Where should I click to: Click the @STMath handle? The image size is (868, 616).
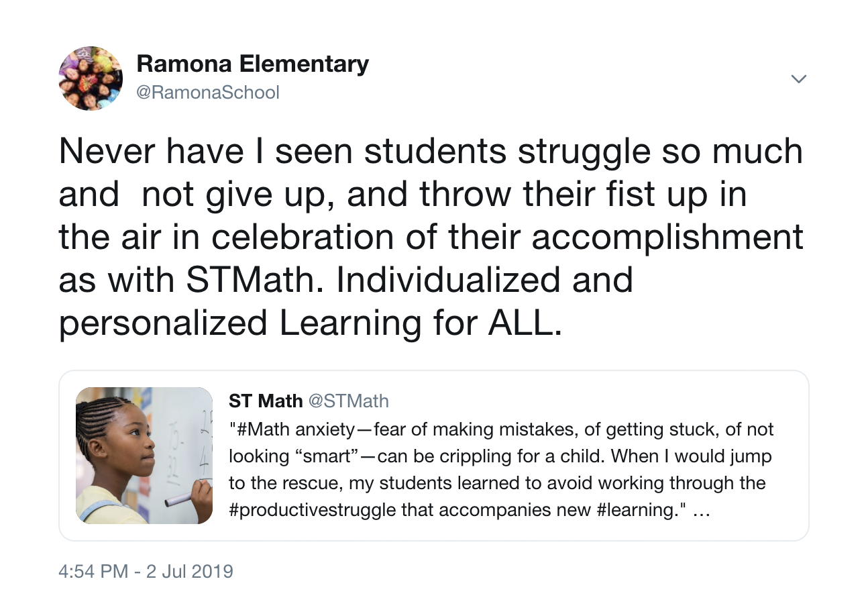348,401
